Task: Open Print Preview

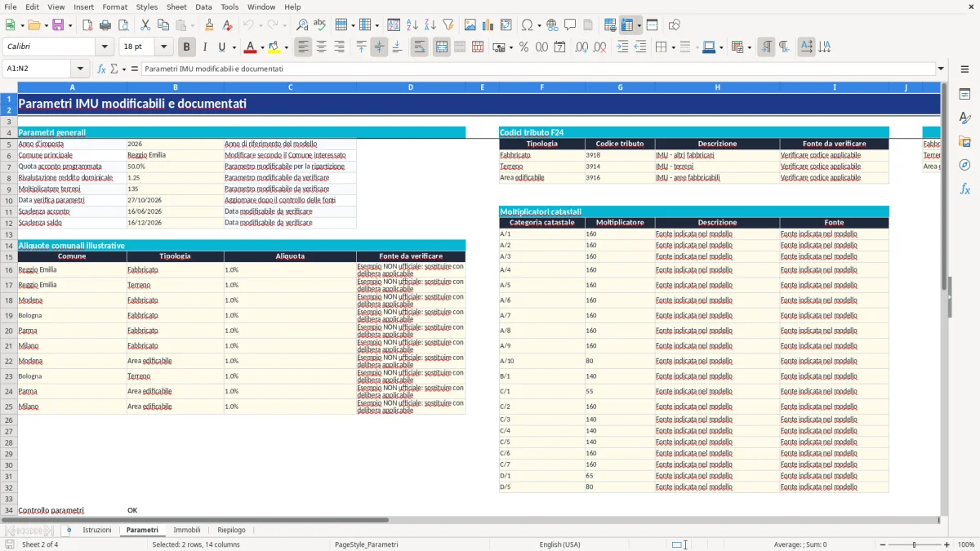Action: click(x=123, y=25)
